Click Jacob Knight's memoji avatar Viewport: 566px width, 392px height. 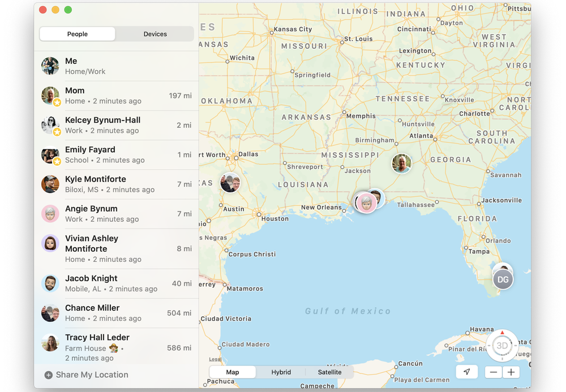coord(50,283)
